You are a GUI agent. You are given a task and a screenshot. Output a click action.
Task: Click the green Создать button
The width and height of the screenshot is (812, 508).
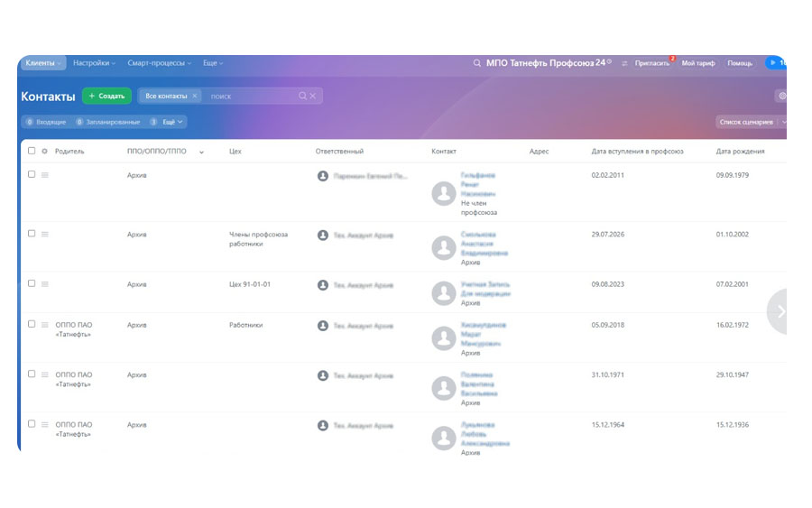pyautogui.click(x=106, y=96)
